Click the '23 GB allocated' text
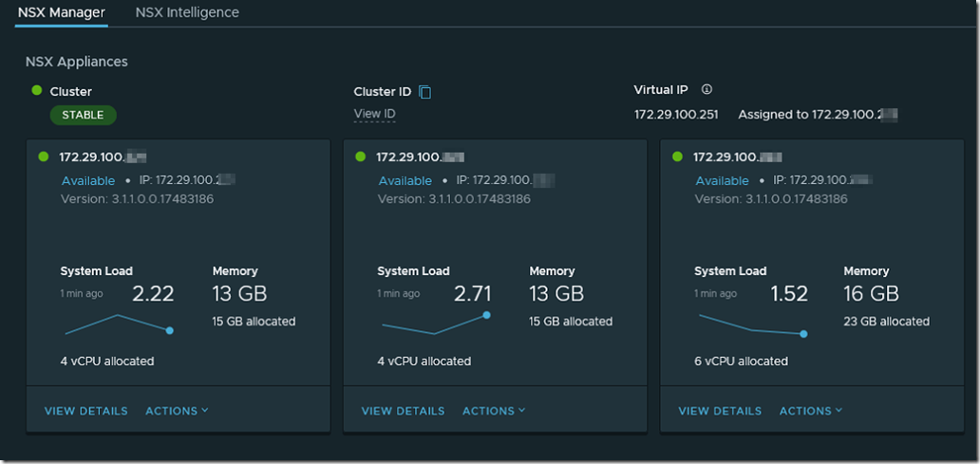980x464 pixels. [886, 322]
